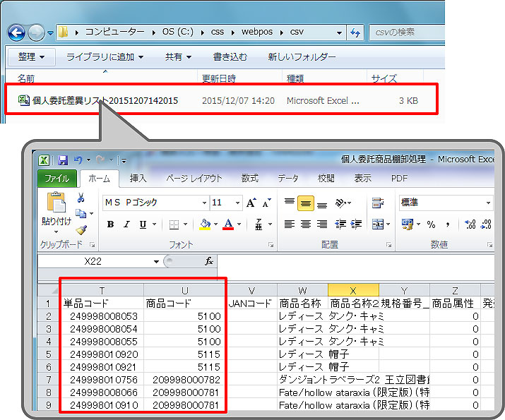505x420 pixels.
Task: Open the MS P Gothic font name dropdown
Action: [x=204, y=203]
